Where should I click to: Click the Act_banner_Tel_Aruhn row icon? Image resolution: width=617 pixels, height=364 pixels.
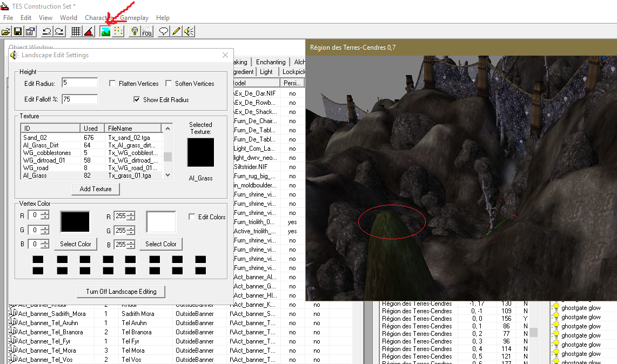point(13,322)
